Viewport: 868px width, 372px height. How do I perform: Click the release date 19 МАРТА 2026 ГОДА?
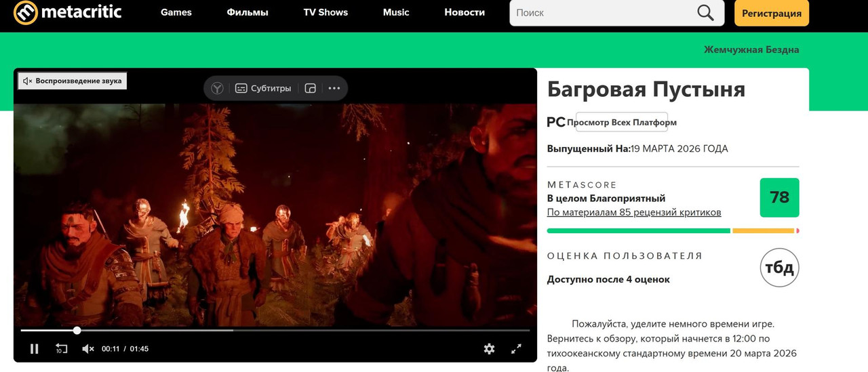[679, 148]
